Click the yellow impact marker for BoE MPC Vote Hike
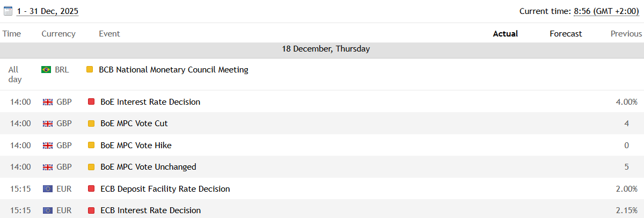This screenshot has width=644, height=218. point(91,146)
